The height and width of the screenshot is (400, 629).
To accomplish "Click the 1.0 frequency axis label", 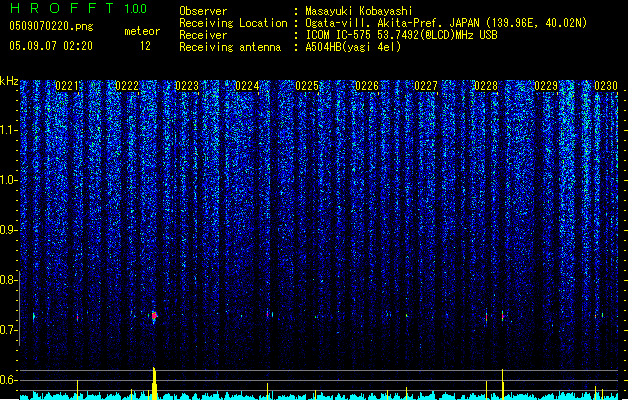I will (8, 180).
